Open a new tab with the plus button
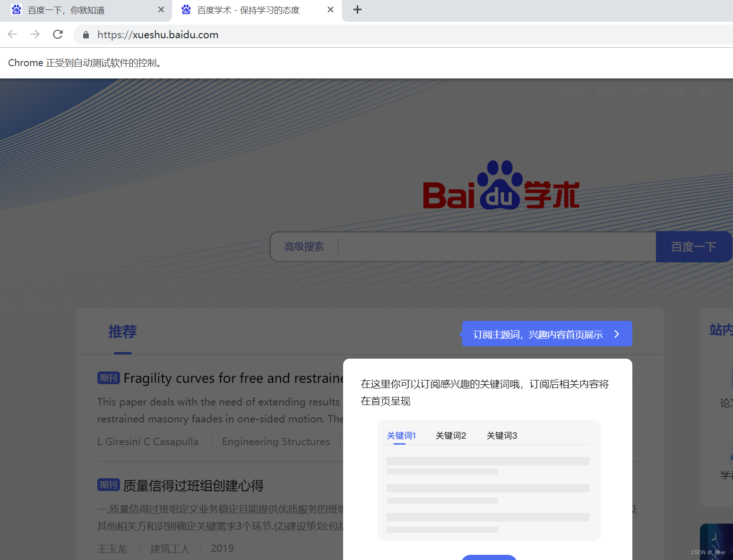Viewport: 733px width, 560px height. tap(358, 9)
